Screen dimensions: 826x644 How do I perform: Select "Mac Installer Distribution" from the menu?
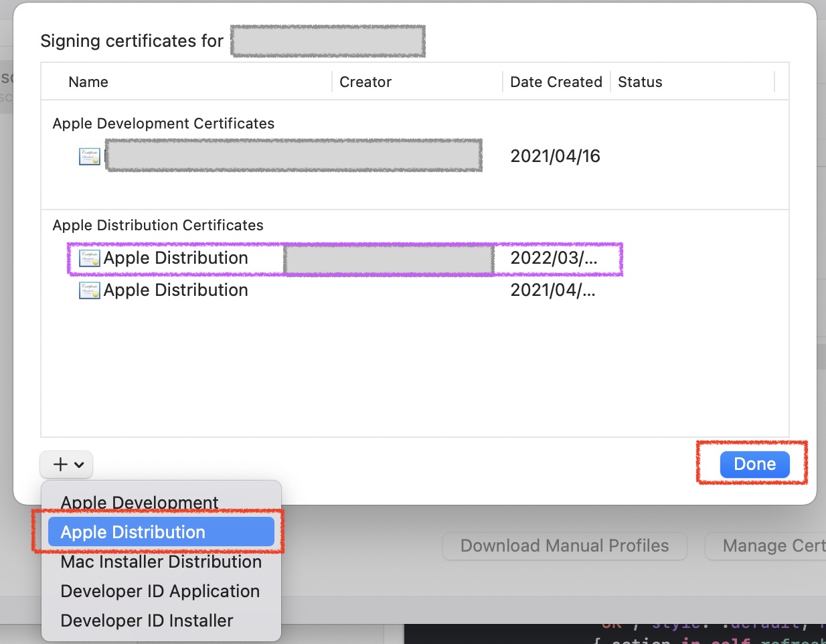click(x=161, y=562)
